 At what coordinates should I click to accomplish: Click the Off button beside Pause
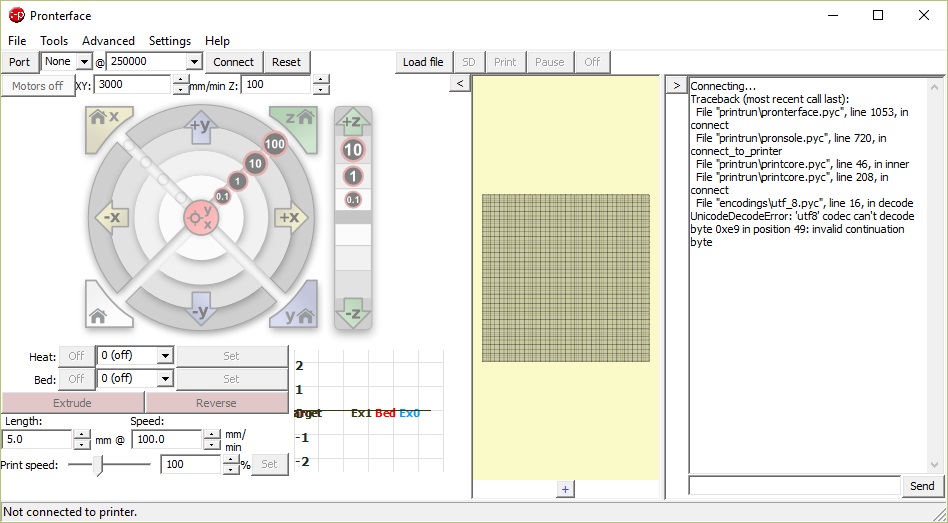click(x=592, y=62)
